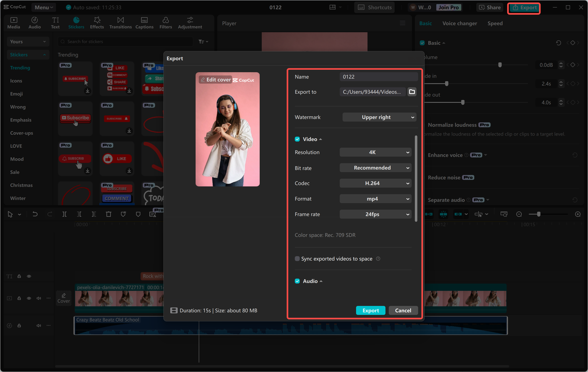
Task: Click the Split tool in timeline toolbar
Action: [65, 214]
